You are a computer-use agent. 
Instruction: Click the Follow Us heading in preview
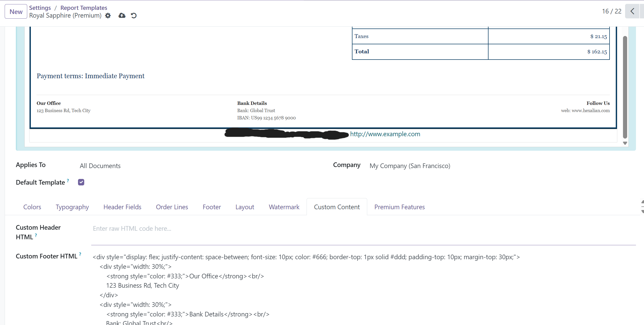[598, 103]
